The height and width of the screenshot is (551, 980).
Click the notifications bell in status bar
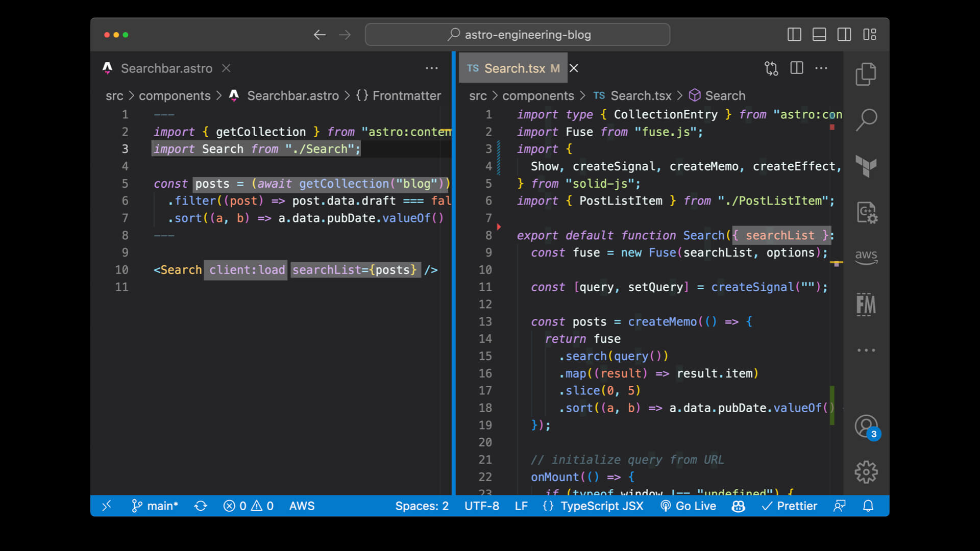[868, 506]
